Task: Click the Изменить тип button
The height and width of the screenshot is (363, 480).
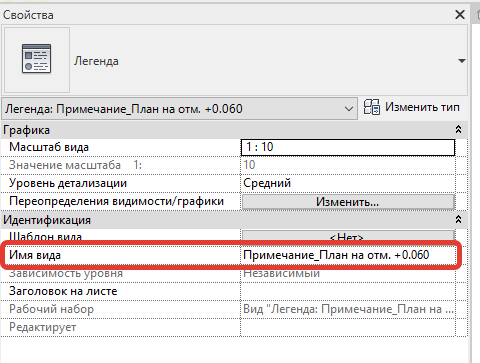Action: tap(412, 107)
